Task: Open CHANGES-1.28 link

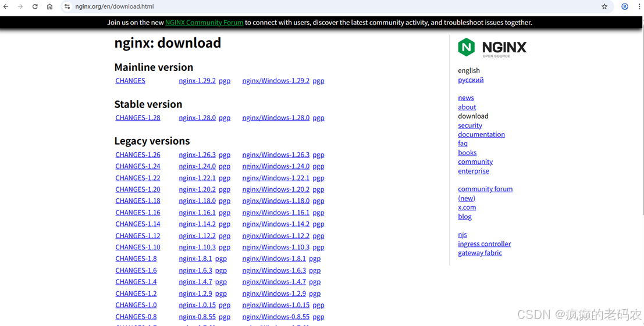Action: pos(138,118)
